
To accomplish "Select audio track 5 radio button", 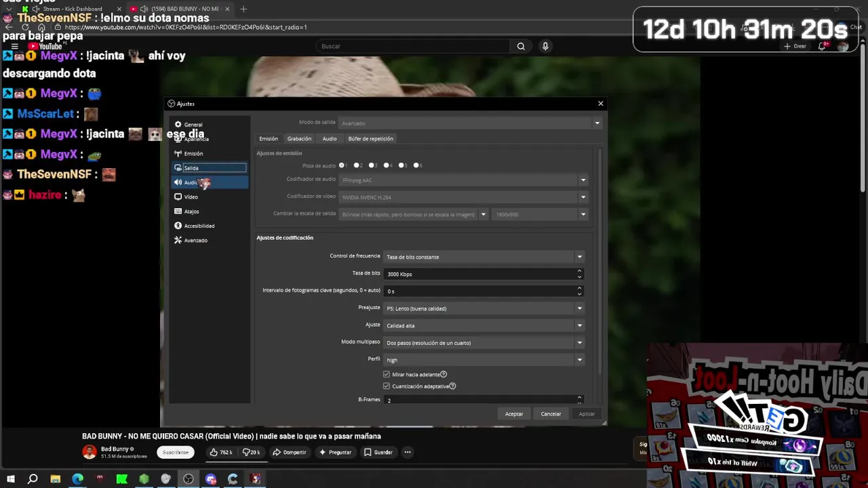I will click(x=401, y=165).
